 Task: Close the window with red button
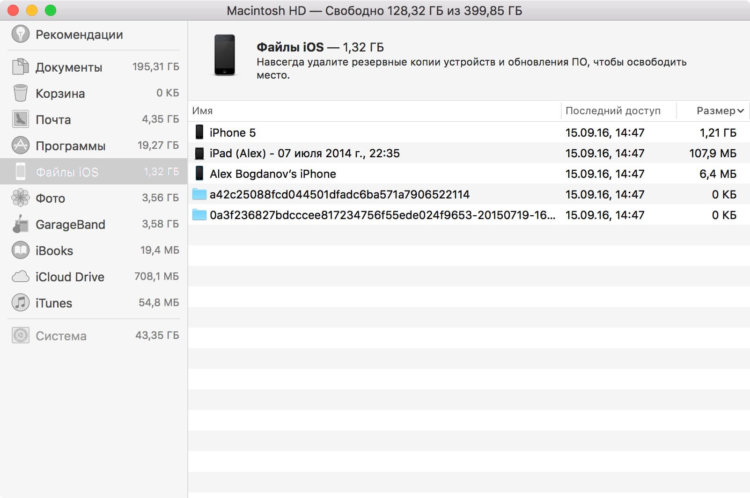point(13,10)
